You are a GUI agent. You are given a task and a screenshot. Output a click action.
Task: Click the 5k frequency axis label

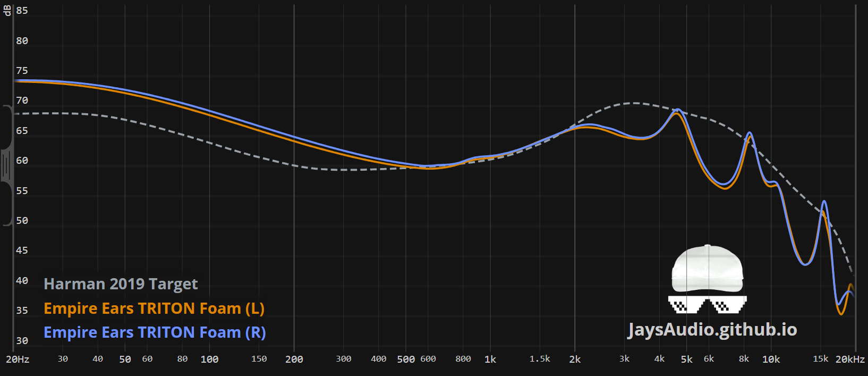[687, 360]
